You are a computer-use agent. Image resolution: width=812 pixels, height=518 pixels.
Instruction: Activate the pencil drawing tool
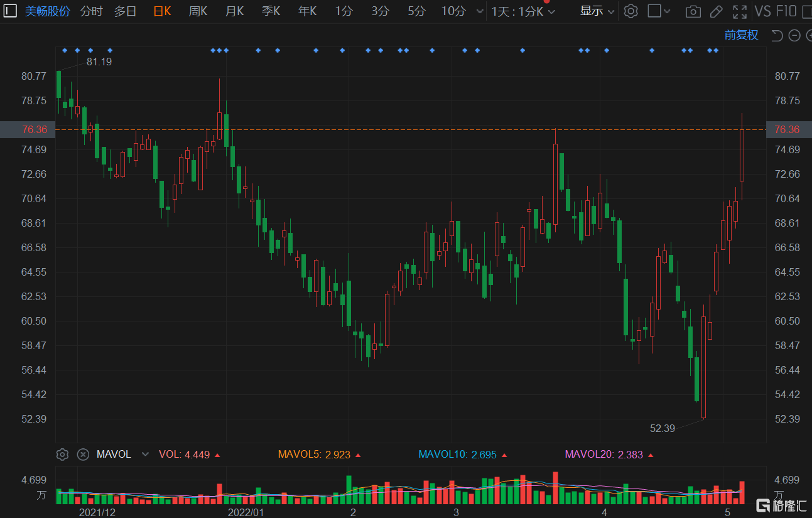(x=716, y=11)
